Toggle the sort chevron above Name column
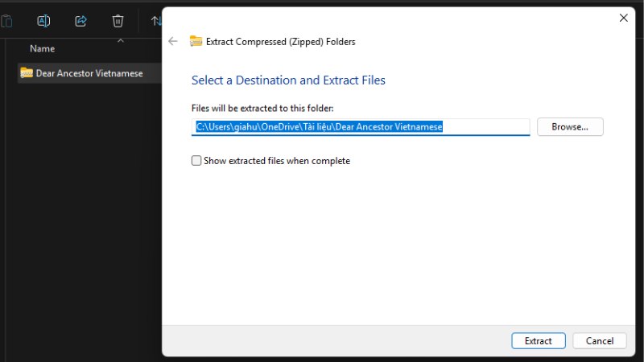Viewport: 644px width, 362px height. (x=120, y=39)
